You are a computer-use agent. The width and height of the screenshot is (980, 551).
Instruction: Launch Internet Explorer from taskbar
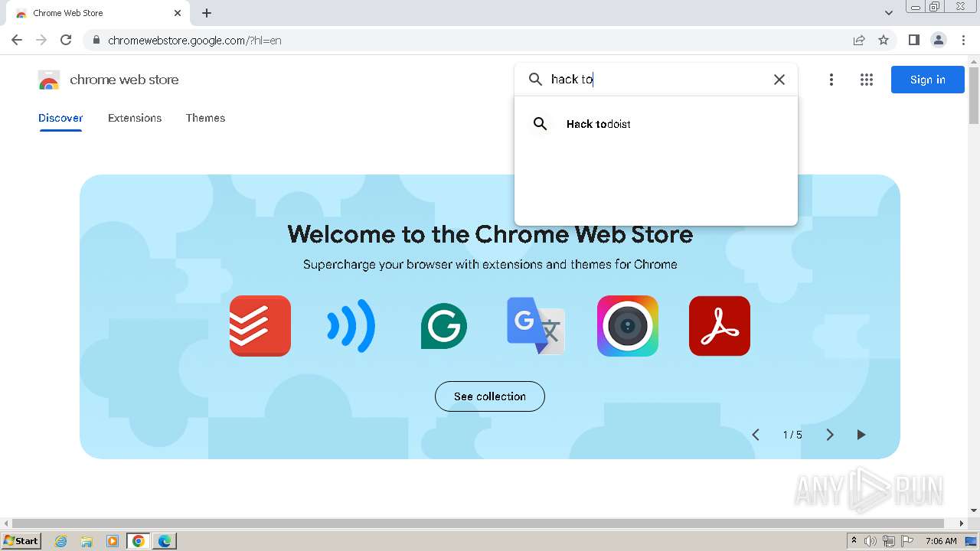[x=61, y=541]
